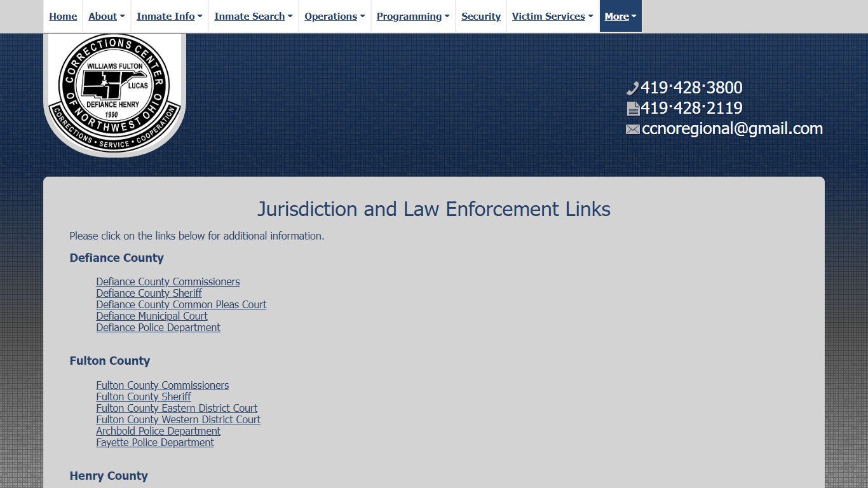Open Fulton County Commissioners link
Image resolution: width=868 pixels, height=488 pixels.
click(x=162, y=385)
